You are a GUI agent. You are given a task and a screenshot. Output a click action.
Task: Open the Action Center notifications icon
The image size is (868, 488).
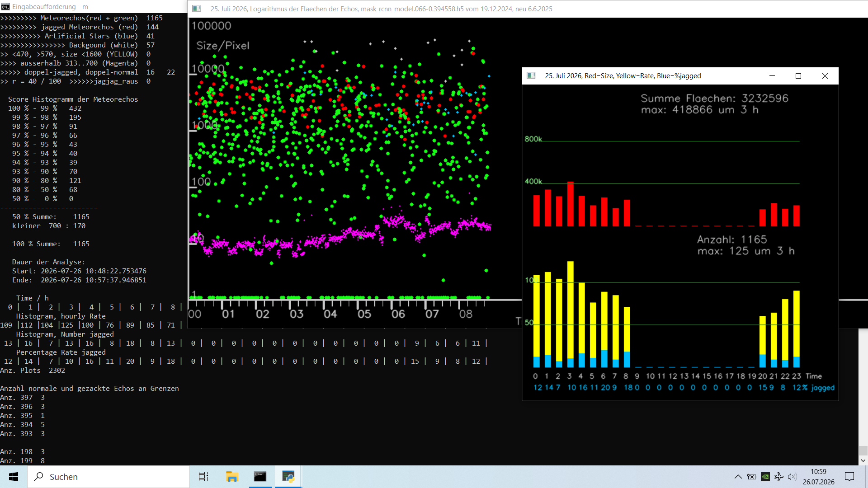[849, 477]
